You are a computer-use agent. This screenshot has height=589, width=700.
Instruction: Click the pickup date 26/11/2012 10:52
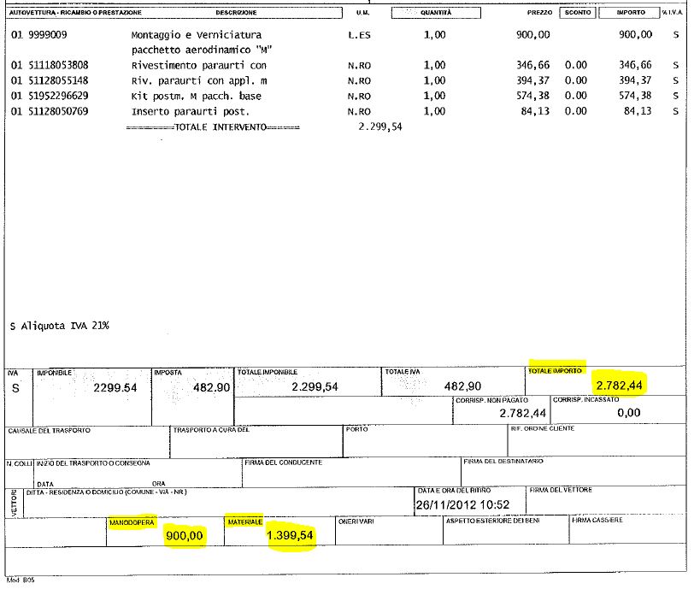(462, 504)
